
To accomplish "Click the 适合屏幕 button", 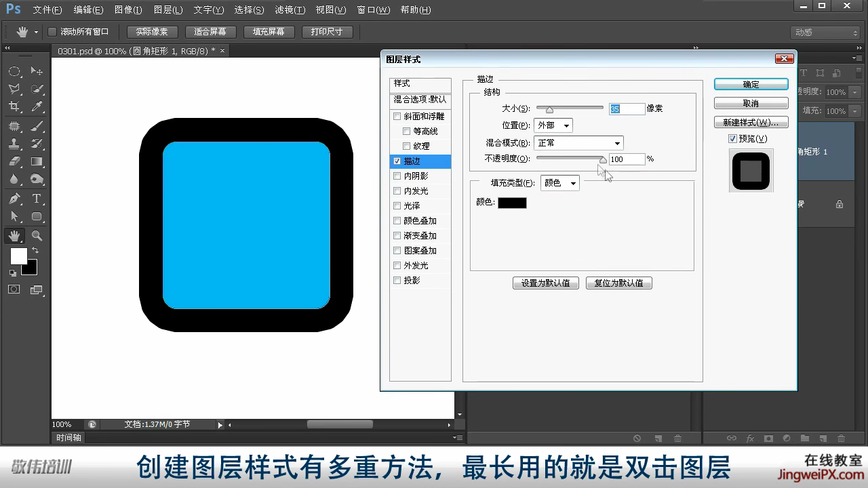I will pyautogui.click(x=210, y=32).
